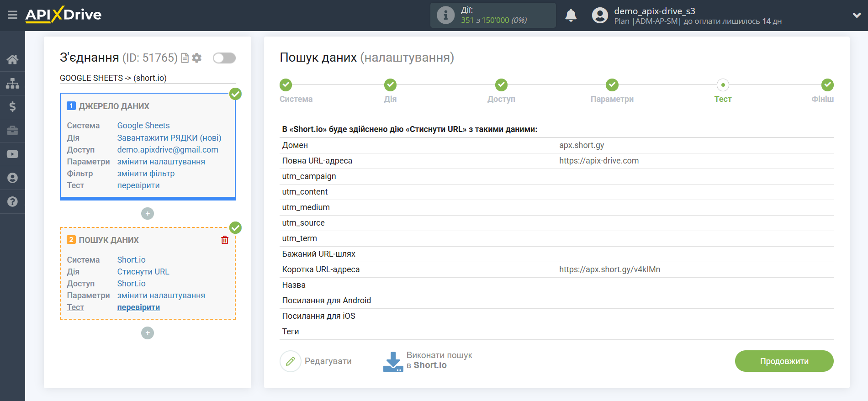Open the hamburger menu
The image size is (868, 401).
(12, 15)
